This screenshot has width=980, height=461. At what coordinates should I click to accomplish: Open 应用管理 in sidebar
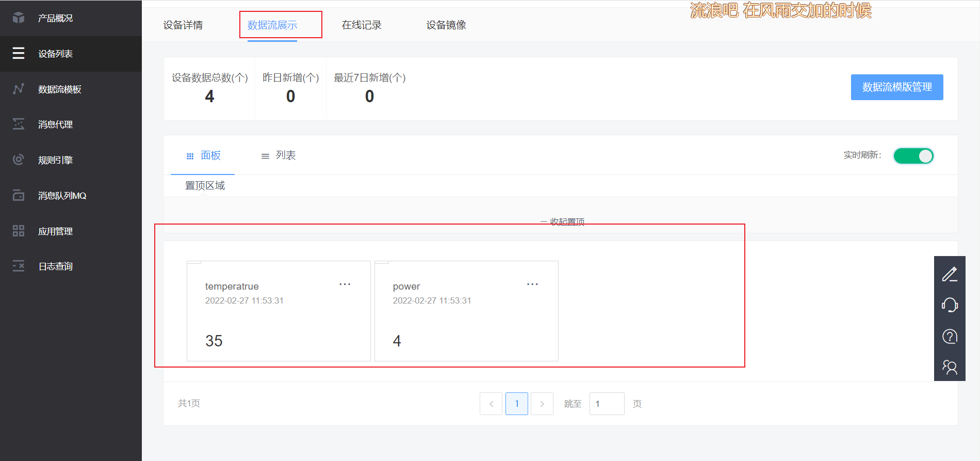pyautogui.click(x=71, y=231)
